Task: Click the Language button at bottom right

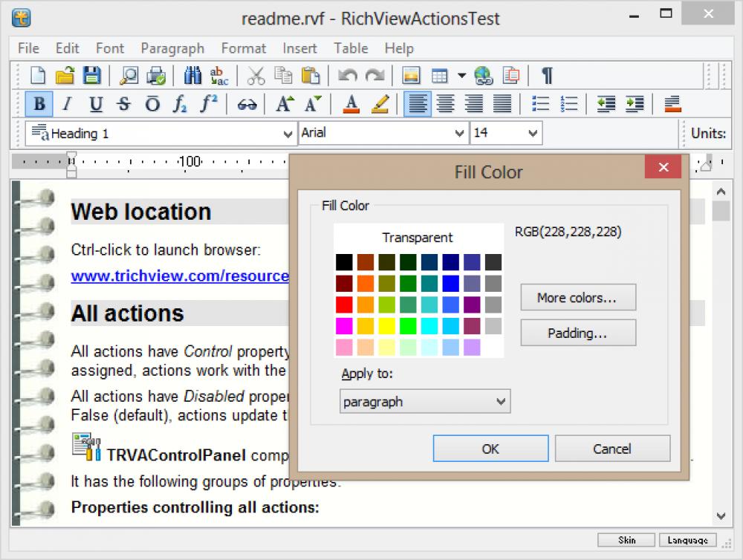Action: click(687, 540)
